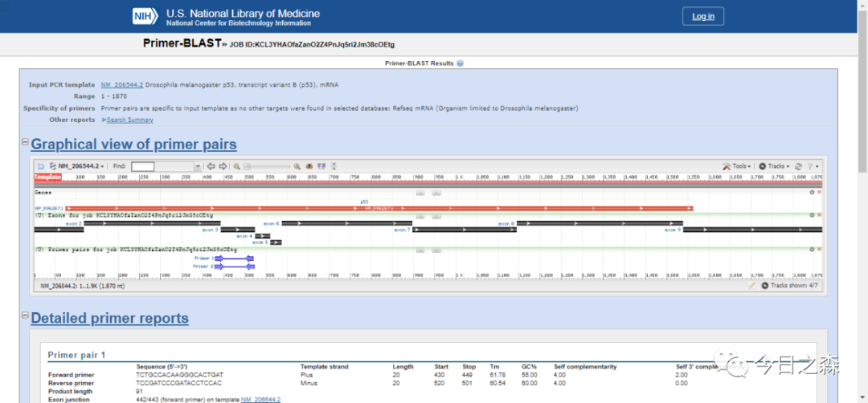868x403 pixels.
Task: Click the Tracks shown 4/7 gear icon
Action: (x=765, y=286)
